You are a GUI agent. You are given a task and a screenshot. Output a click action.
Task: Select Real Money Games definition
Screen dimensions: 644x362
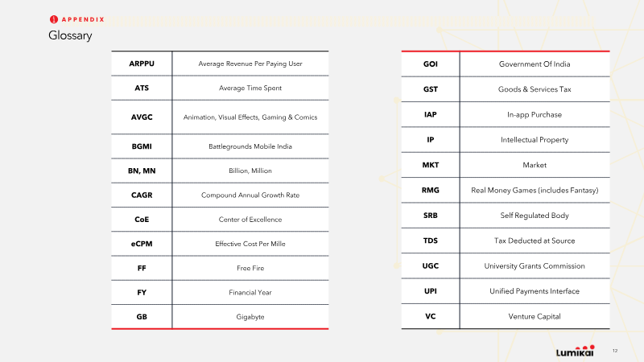pos(535,190)
